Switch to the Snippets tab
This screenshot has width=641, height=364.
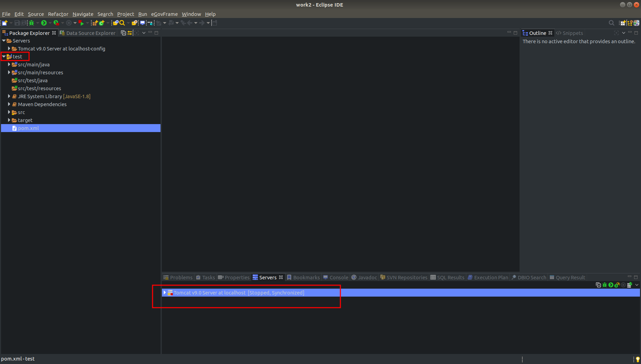tap(569, 33)
